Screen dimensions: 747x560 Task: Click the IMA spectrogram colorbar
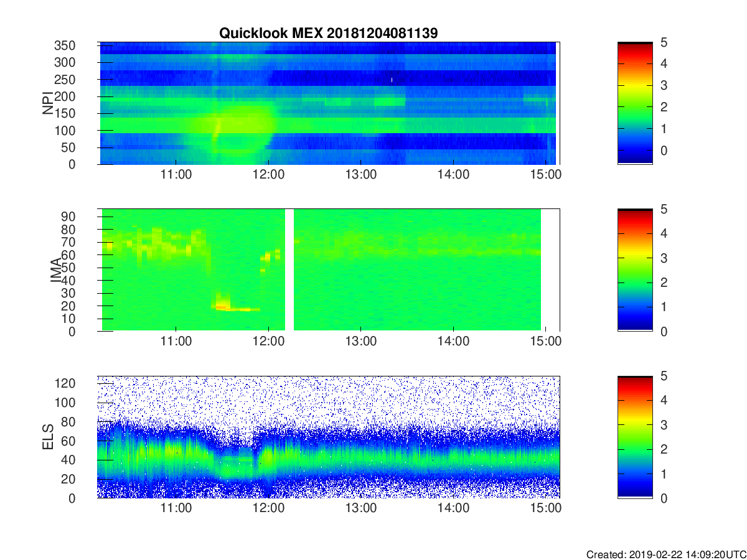635,270
